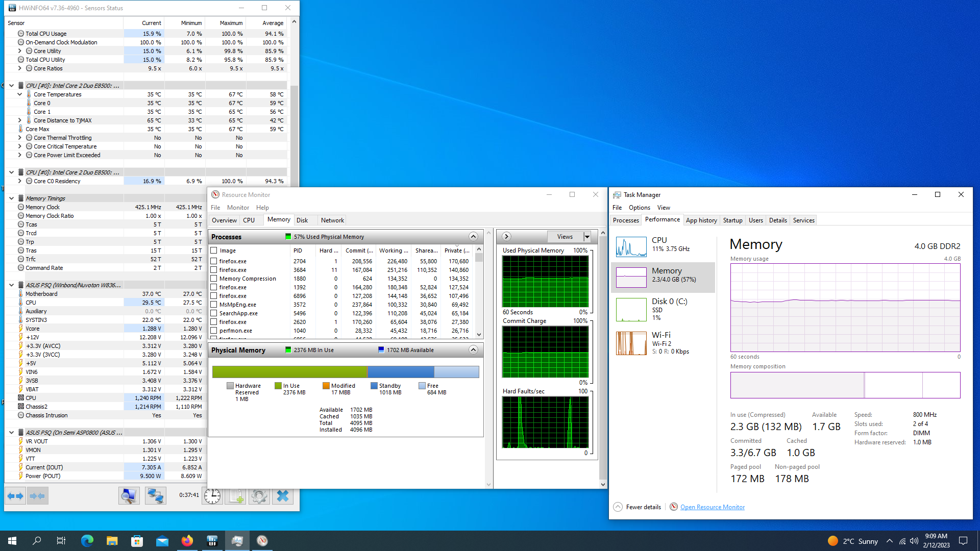Screen dimensions: 980x551
Task: Click Fewer details in Task Manager
Action: click(643, 507)
